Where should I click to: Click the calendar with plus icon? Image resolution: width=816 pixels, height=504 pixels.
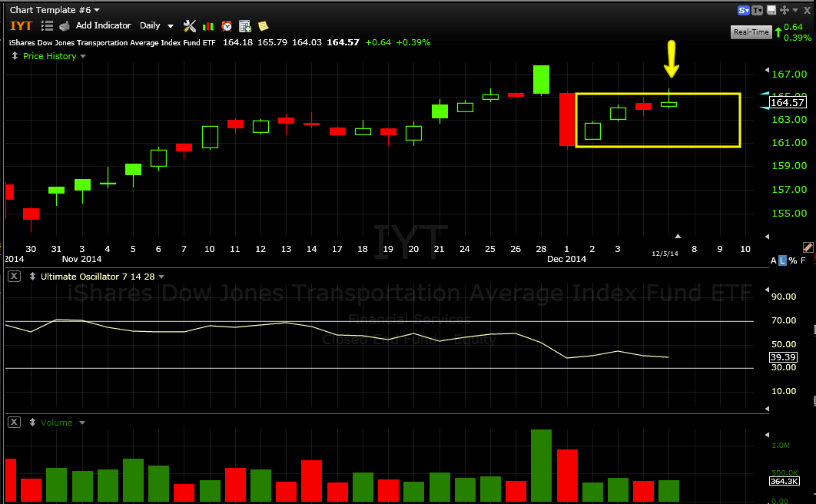click(x=244, y=26)
